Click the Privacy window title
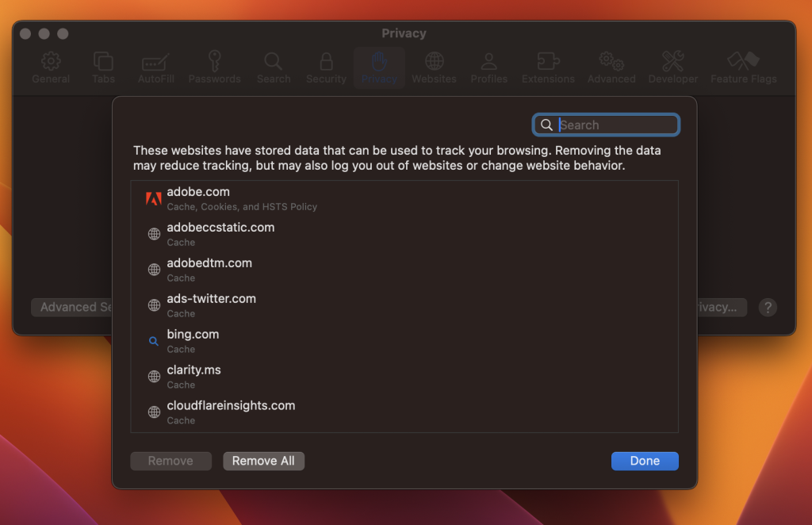The width and height of the screenshot is (812, 525). [x=404, y=33]
